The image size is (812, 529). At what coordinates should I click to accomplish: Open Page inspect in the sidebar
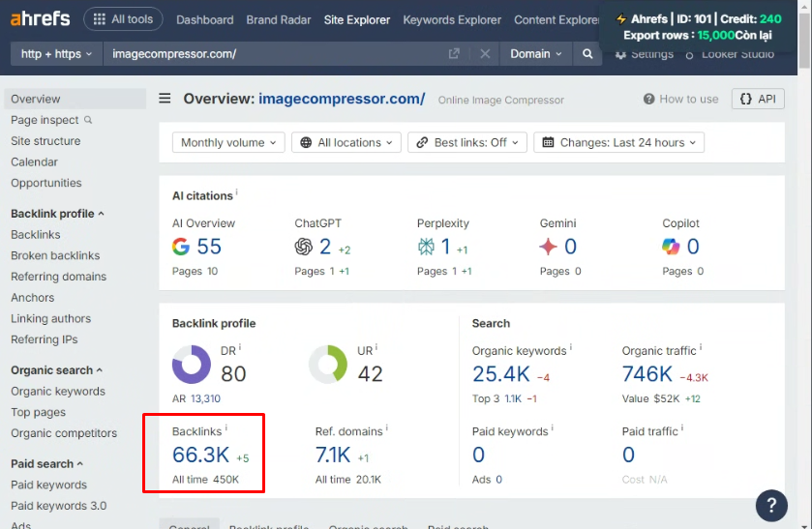click(45, 120)
